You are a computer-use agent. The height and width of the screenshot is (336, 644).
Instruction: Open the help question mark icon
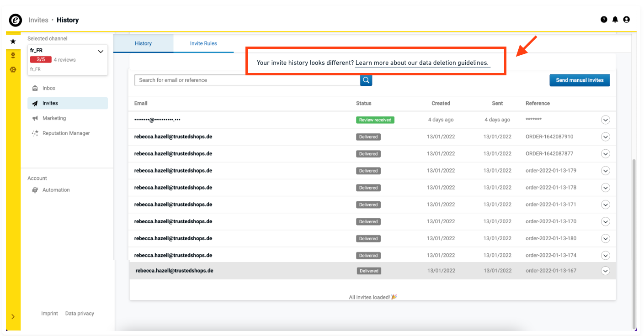click(x=604, y=20)
